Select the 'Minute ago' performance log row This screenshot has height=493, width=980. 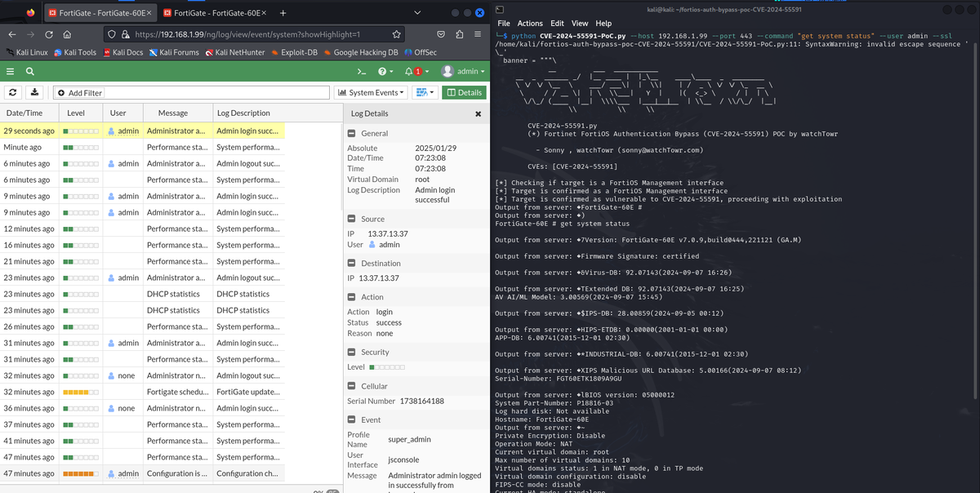click(x=142, y=147)
